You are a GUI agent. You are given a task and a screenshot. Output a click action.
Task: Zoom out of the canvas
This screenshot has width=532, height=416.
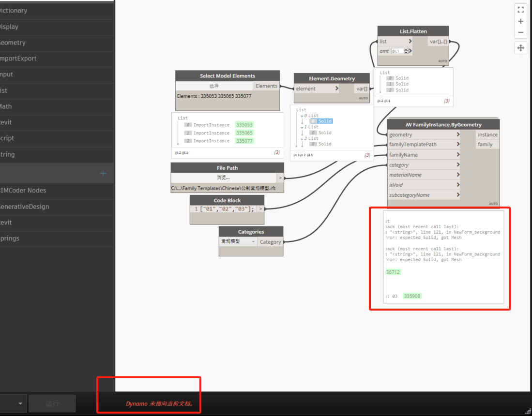pyautogui.click(x=520, y=32)
